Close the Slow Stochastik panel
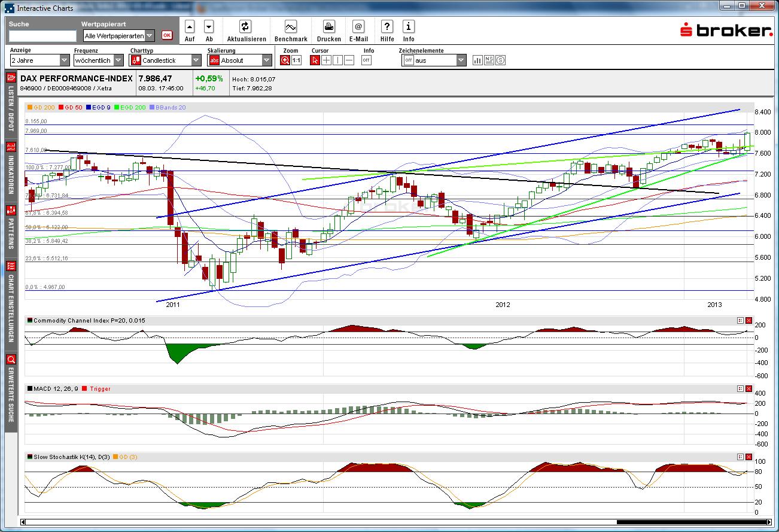779x532 pixels. [x=748, y=457]
